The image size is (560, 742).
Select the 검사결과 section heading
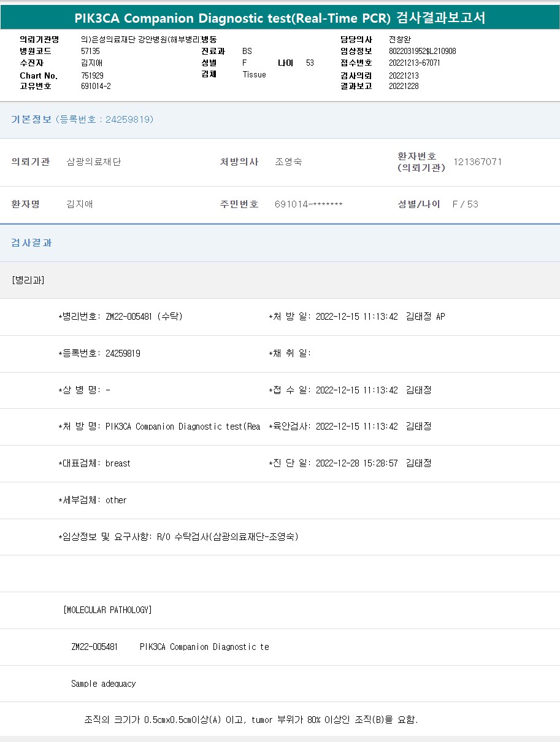pyautogui.click(x=31, y=243)
